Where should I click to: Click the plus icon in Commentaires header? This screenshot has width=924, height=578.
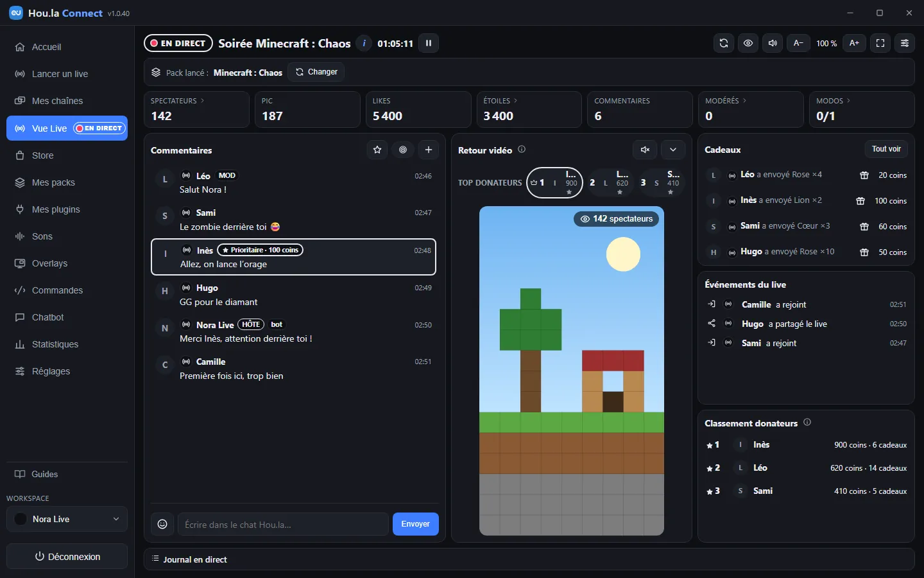click(x=429, y=150)
